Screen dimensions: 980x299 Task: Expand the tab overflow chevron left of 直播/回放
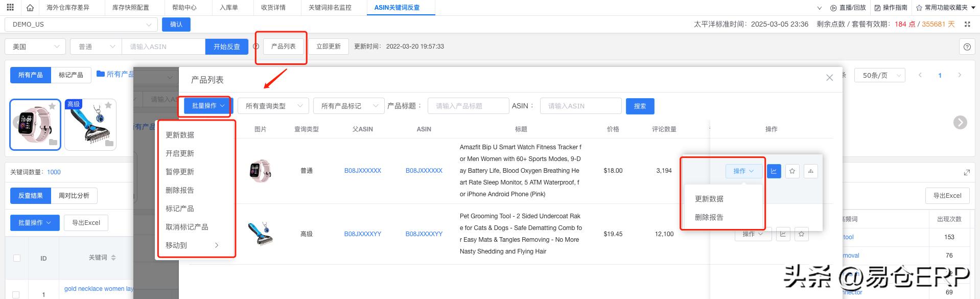coord(820,8)
